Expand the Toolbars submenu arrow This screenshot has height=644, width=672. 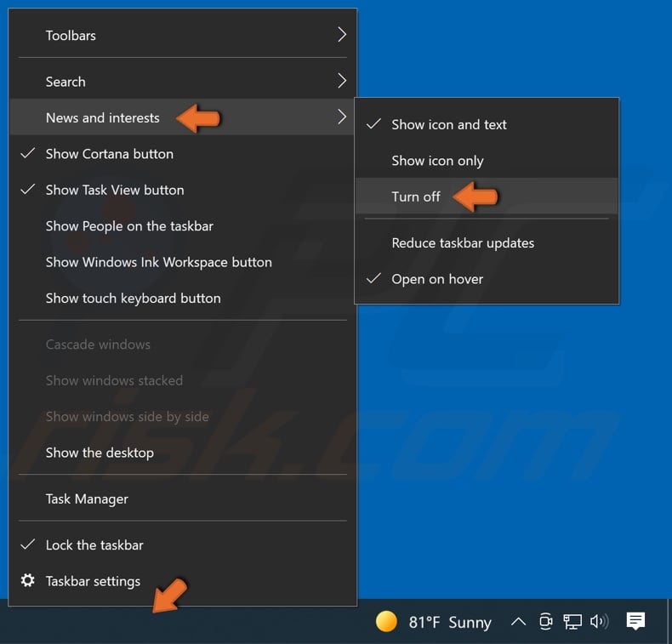click(342, 35)
